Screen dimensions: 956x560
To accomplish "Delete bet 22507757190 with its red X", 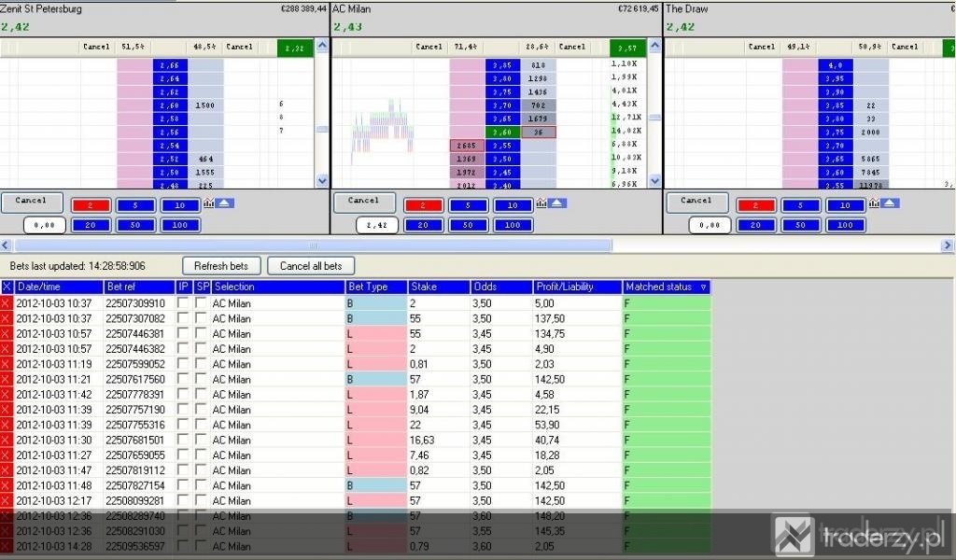I will [7, 410].
